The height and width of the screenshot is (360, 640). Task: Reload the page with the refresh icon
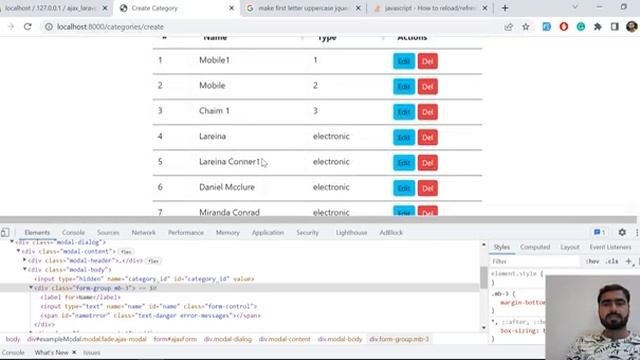tap(27, 27)
